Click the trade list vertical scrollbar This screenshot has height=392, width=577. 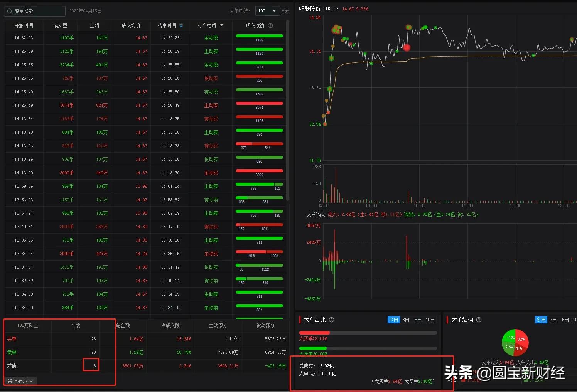[288, 110]
